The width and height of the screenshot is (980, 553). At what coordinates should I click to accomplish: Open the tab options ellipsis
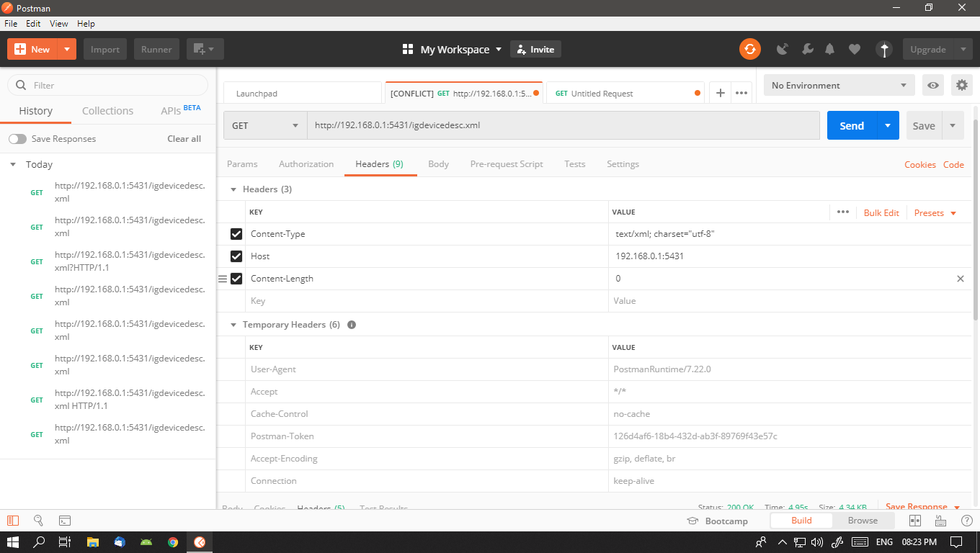click(741, 93)
